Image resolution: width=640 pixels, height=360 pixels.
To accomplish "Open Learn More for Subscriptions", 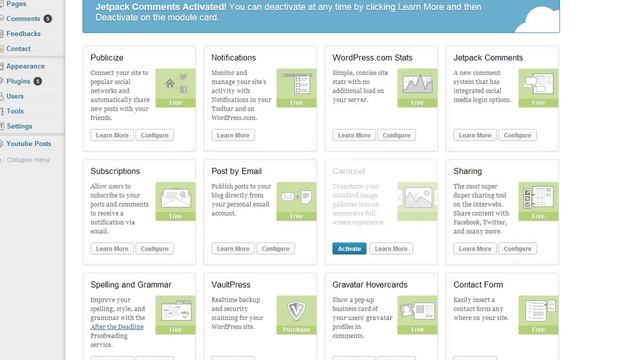I will pos(112,249).
